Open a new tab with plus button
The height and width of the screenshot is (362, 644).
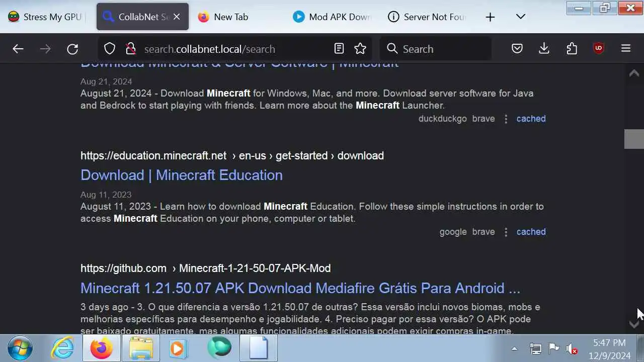click(490, 17)
